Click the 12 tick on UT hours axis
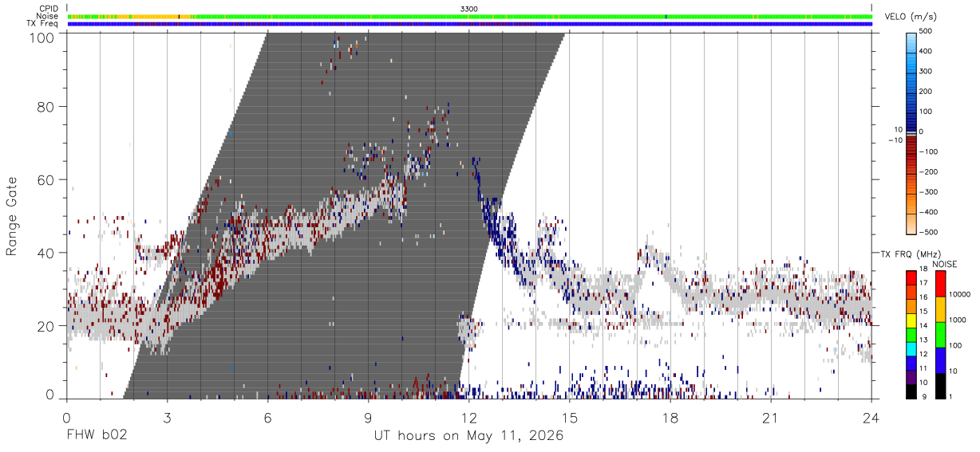Image resolution: width=980 pixels, height=452 pixels. click(469, 417)
